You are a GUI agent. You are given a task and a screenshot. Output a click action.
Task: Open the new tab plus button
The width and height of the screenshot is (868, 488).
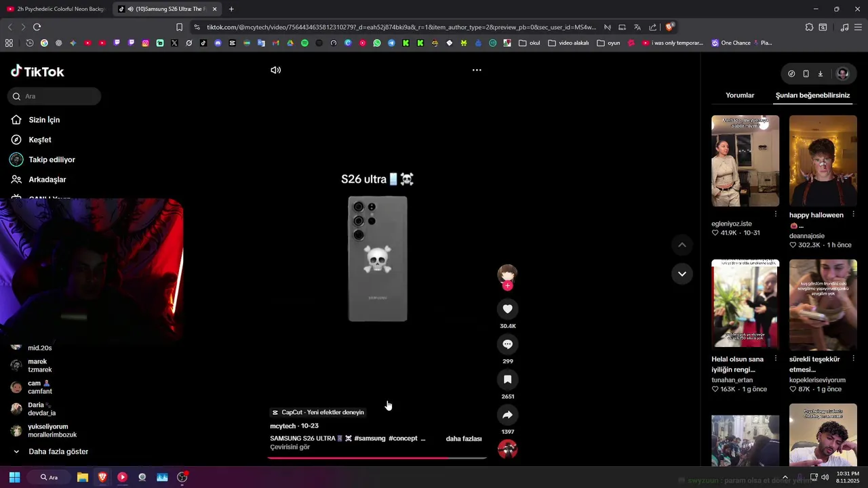click(x=231, y=9)
